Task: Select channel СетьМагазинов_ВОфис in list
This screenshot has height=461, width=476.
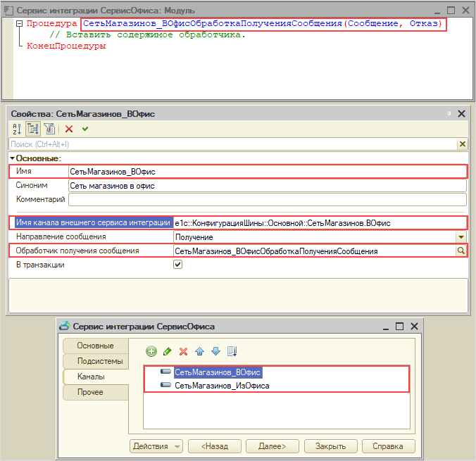Action: pyautogui.click(x=218, y=372)
